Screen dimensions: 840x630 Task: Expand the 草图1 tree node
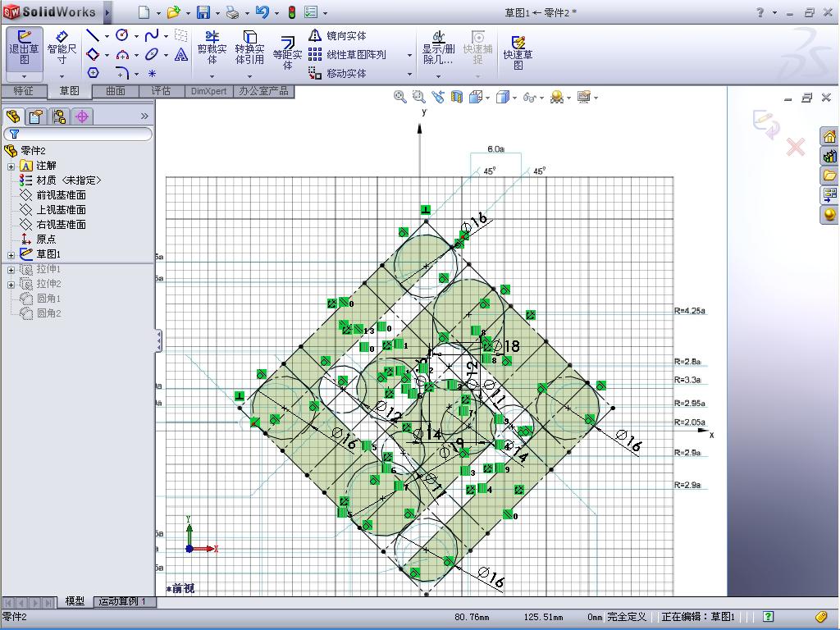11,255
